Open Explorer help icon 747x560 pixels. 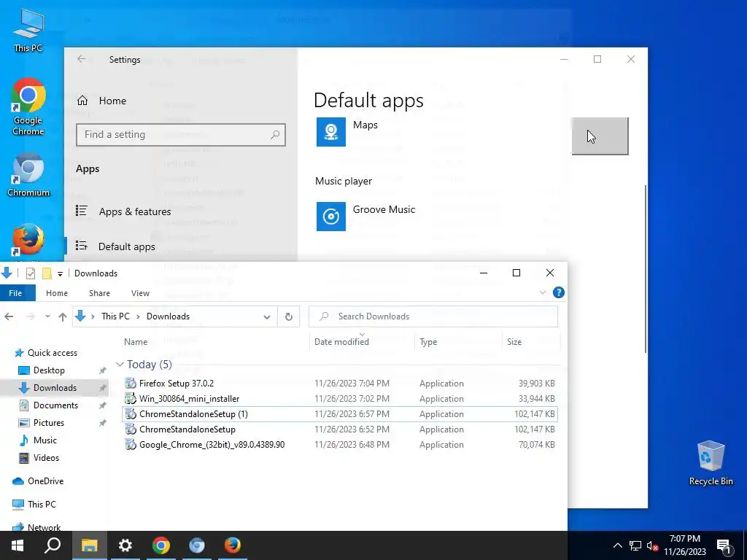558,292
